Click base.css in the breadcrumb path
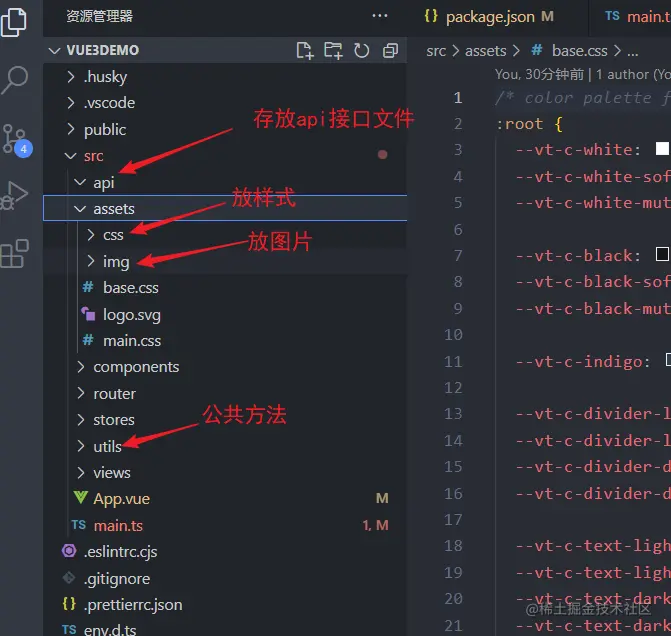Screen dimensions: 671x636 pyautogui.click(x=579, y=51)
